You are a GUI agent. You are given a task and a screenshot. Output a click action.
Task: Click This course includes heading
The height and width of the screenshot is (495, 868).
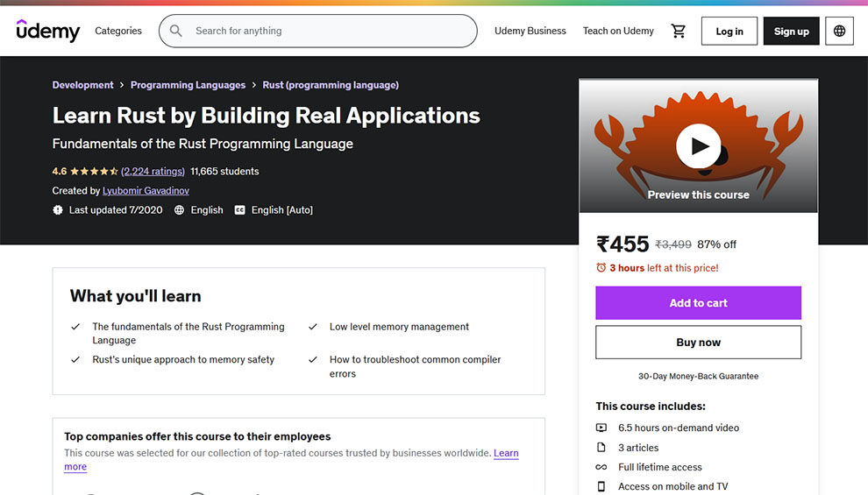click(x=651, y=406)
